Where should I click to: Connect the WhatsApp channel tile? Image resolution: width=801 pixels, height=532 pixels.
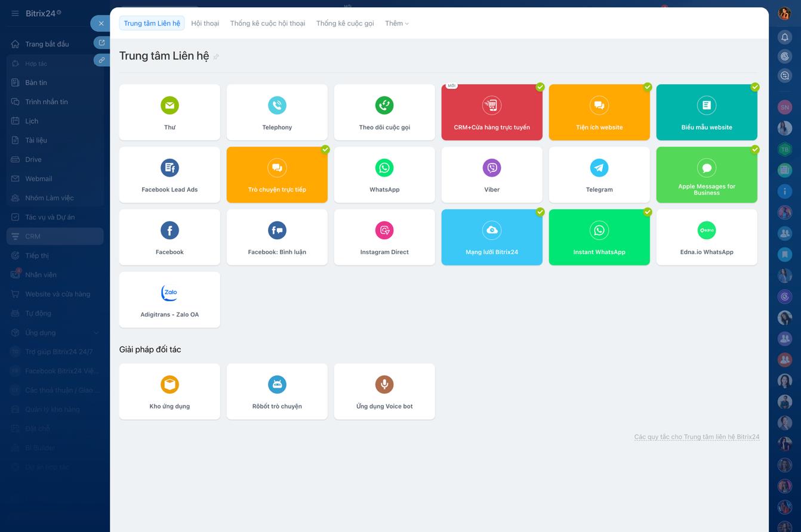tap(384, 174)
